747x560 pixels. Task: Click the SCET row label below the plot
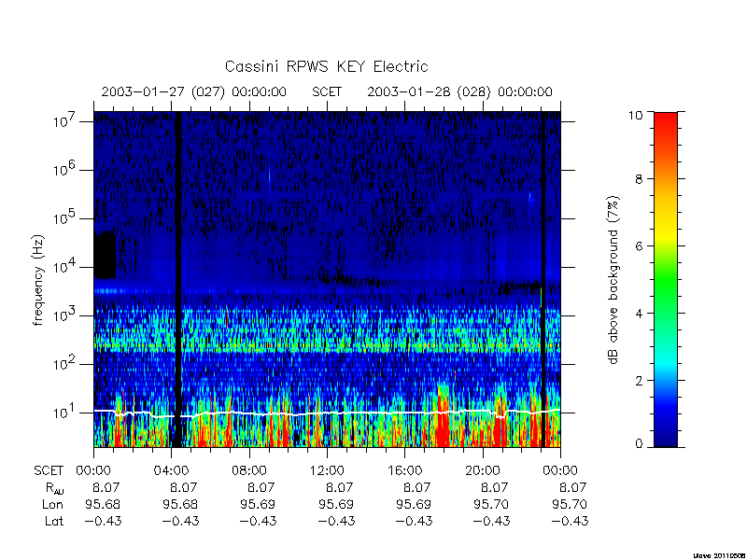(x=49, y=470)
